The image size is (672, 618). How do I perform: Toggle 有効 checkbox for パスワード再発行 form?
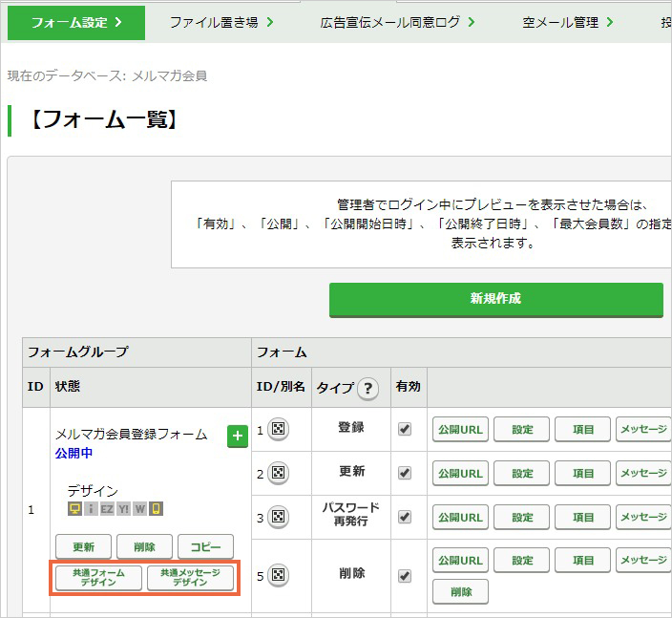(405, 517)
